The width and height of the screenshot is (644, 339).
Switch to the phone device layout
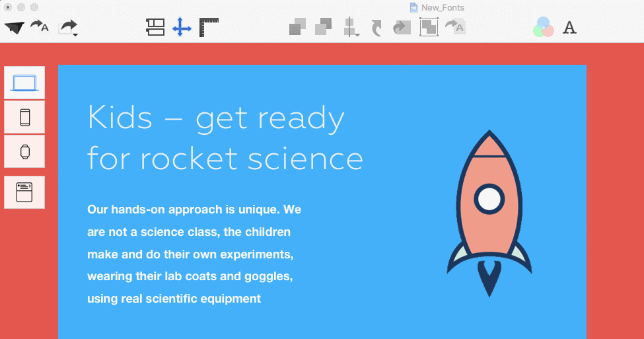[x=24, y=118]
